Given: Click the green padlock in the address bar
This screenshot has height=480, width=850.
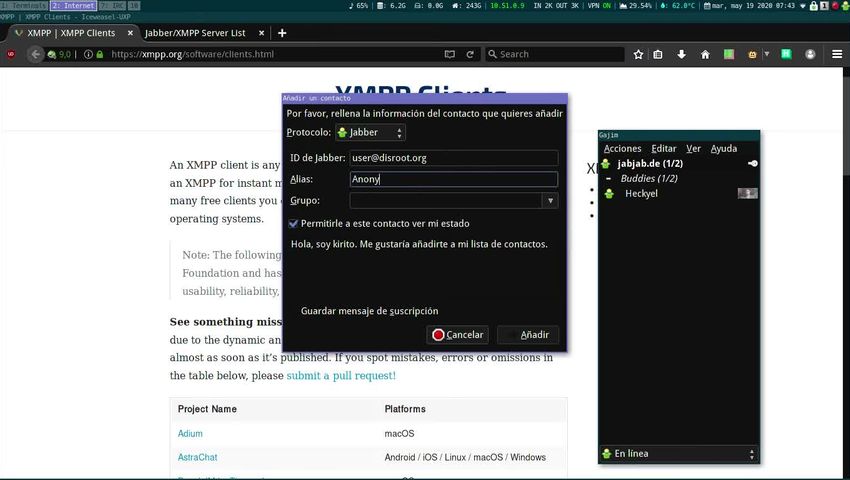Looking at the screenshot, I should (100, 54).
